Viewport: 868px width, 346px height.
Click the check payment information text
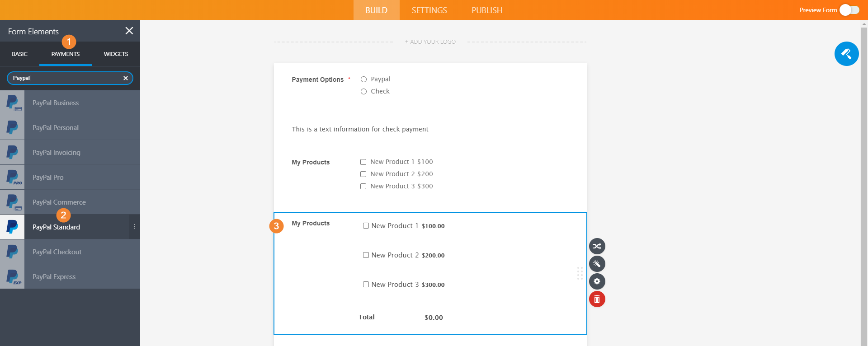(x=360, y=129)
